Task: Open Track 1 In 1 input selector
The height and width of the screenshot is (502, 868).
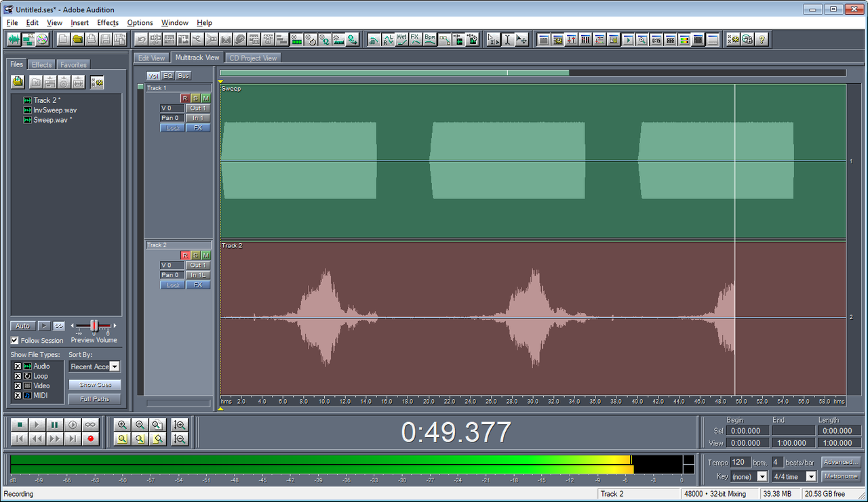Action: pos(198,118)
